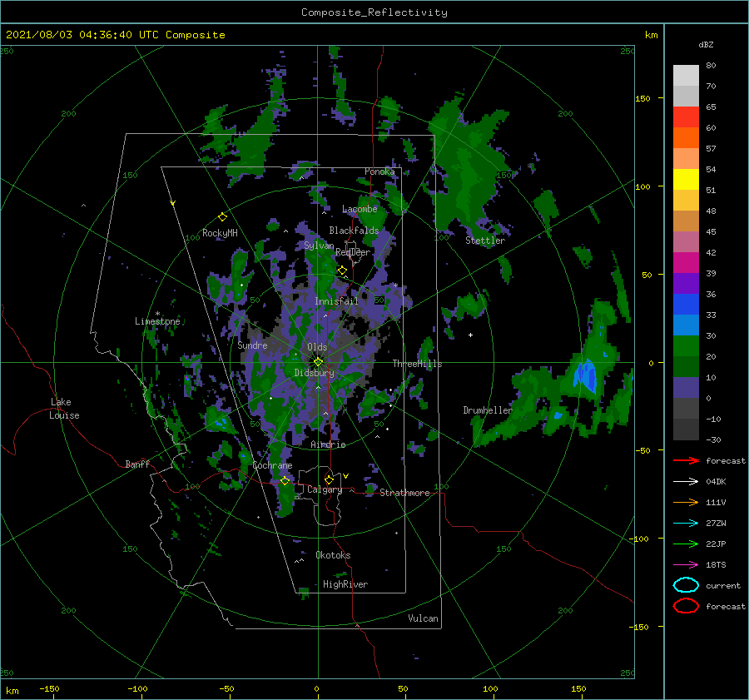
Task: Click the Blackfalds label
Action: click(354, 231)
